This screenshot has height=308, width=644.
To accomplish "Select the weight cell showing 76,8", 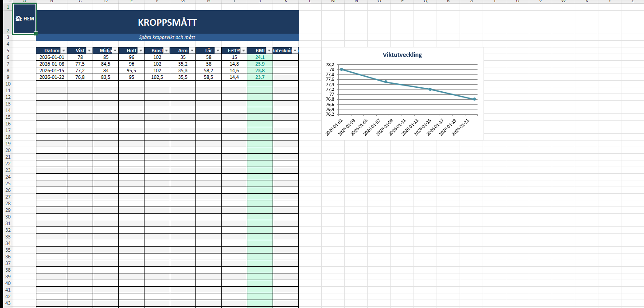I will (x=80, y=77).
